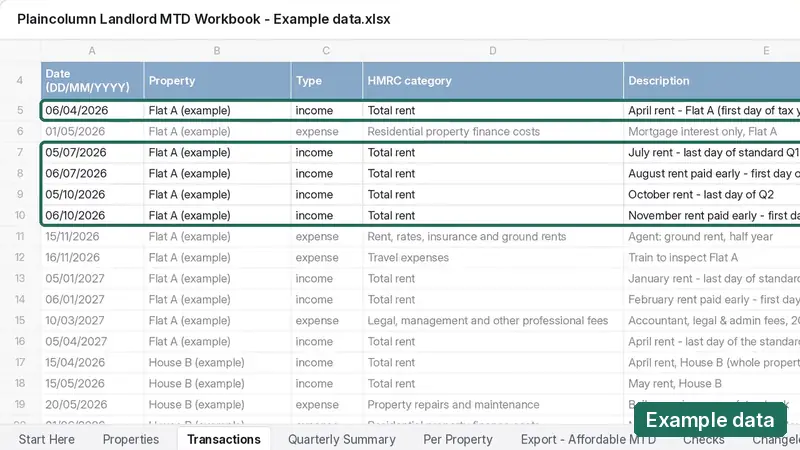Select date cell 06/07/2026
This screenshot has width=800, height=450.
92,173
